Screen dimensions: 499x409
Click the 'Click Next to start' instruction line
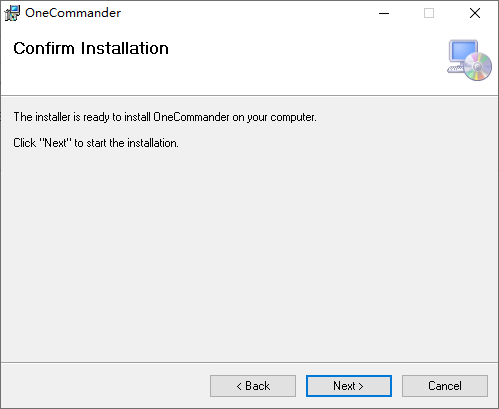(x=96, y=143)
